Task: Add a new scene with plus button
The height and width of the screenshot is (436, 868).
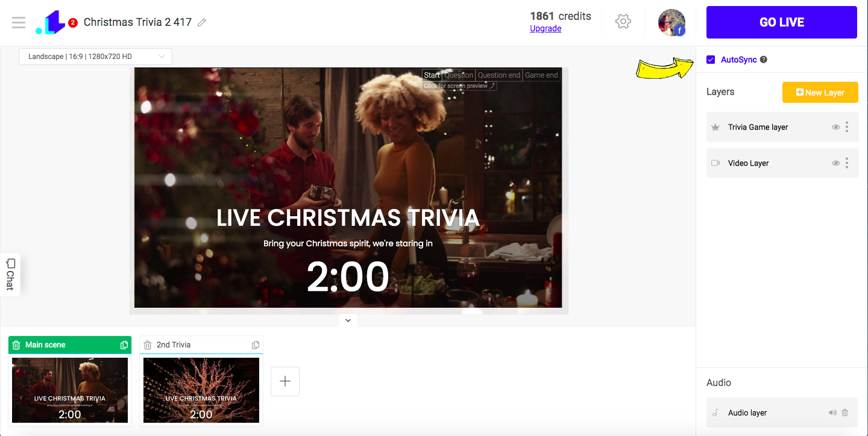Action: click(x=285, y=381)
